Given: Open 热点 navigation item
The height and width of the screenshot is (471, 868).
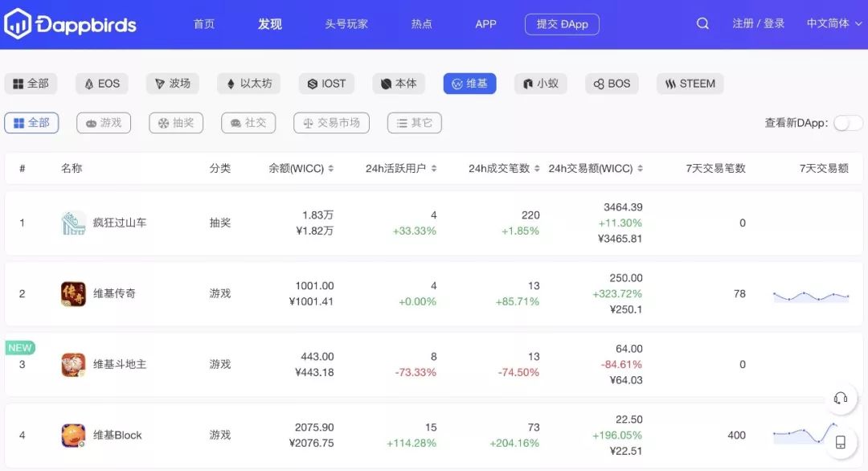Looking at the screenshot, I should pyautogui.click(x=421, y=24).
